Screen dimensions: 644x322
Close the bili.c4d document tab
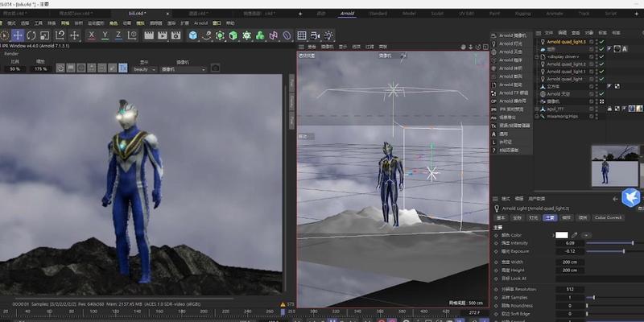(x=167, y=14)
